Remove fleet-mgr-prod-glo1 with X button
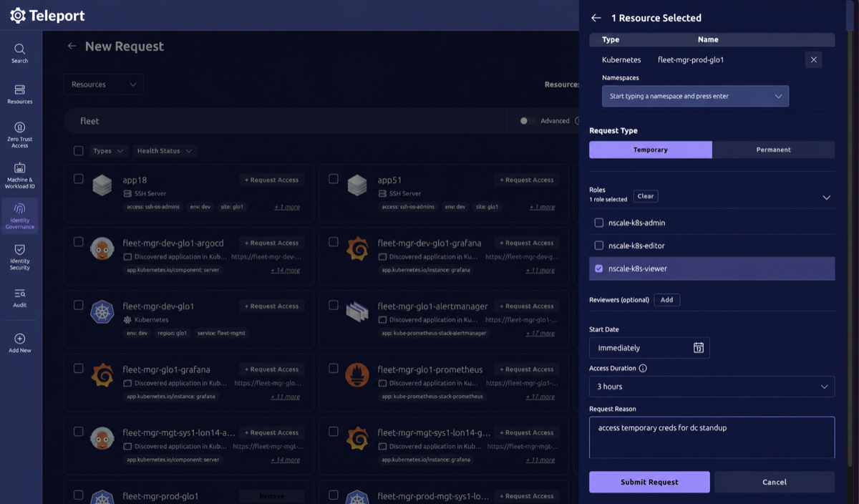 pyautogui.click(x=813, y=60)
